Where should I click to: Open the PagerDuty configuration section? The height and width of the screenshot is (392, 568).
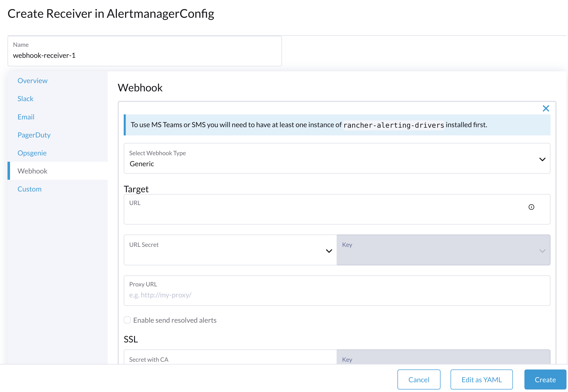coord(34,135)
